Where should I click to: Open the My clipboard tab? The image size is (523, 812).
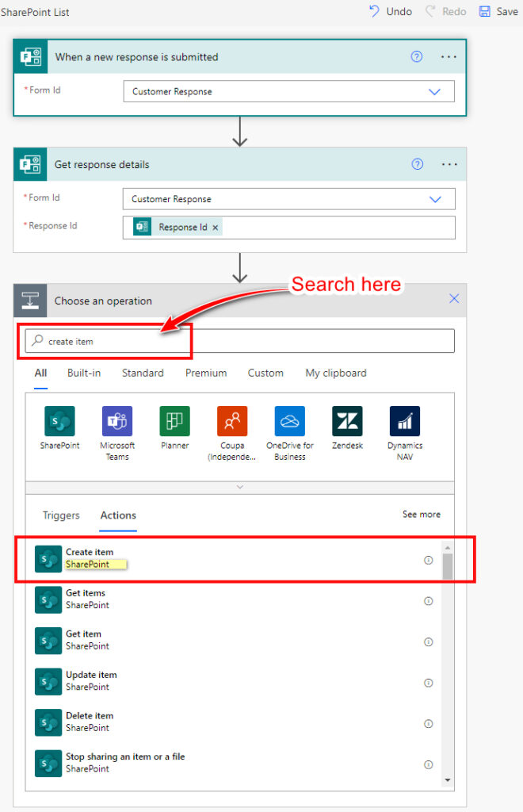[x=336, y=373]
